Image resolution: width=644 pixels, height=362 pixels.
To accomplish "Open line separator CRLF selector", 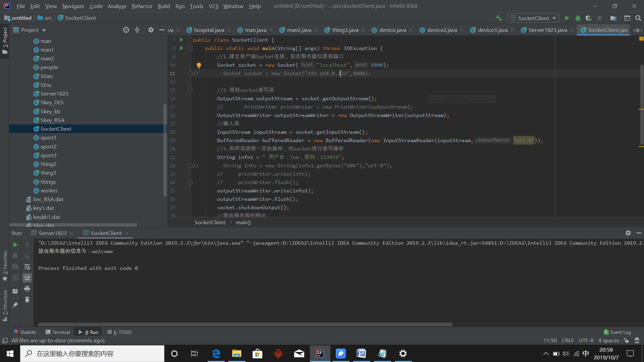I will click(568, 340).
